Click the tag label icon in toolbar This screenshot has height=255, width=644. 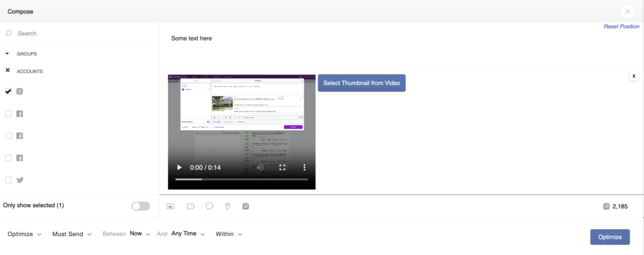pyautogui.click(x=191, y=207)
